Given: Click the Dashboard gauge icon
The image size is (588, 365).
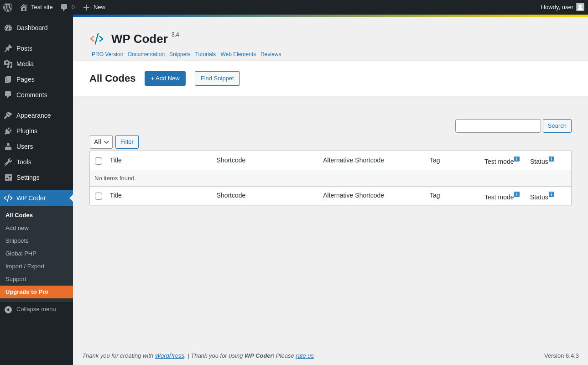Looking at the screenshot, I should click(x=8, y=28).
